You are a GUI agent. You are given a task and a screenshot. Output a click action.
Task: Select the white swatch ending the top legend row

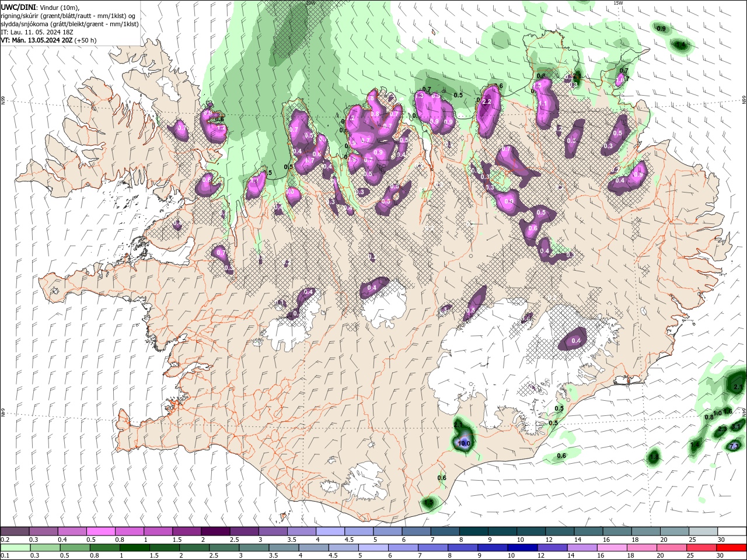click(x=731, y=531)
